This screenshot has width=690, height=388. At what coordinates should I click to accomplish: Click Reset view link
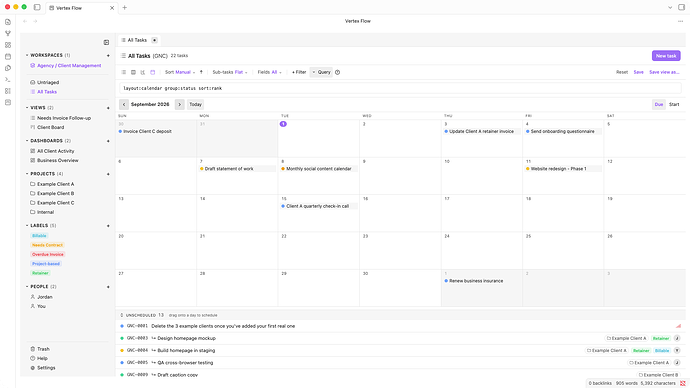click(622, 72)
